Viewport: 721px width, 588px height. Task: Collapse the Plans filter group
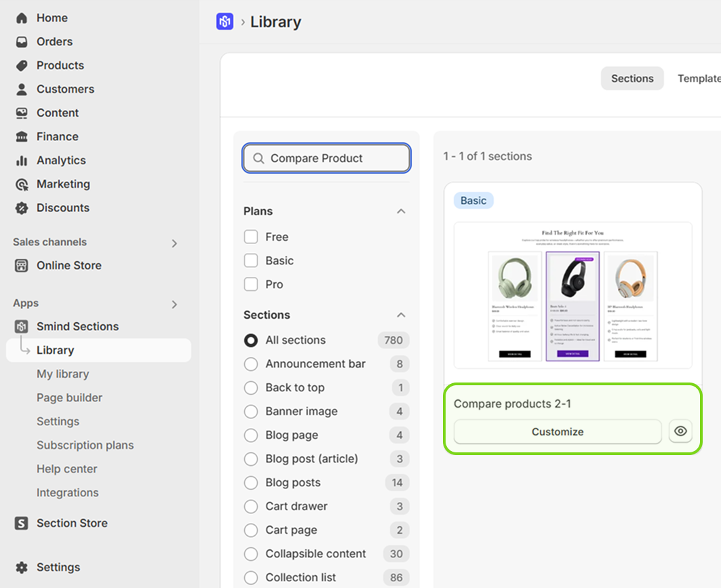pyautogui.click(x=401, y=212)
